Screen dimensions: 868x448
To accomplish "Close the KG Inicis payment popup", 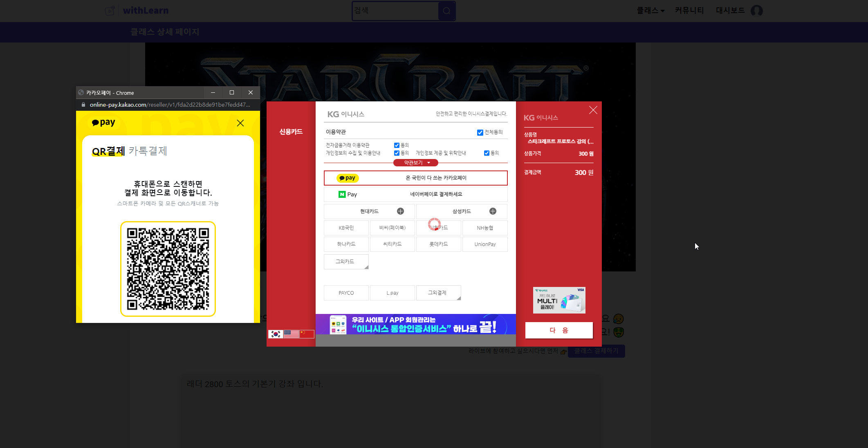I will click(593, 110).
